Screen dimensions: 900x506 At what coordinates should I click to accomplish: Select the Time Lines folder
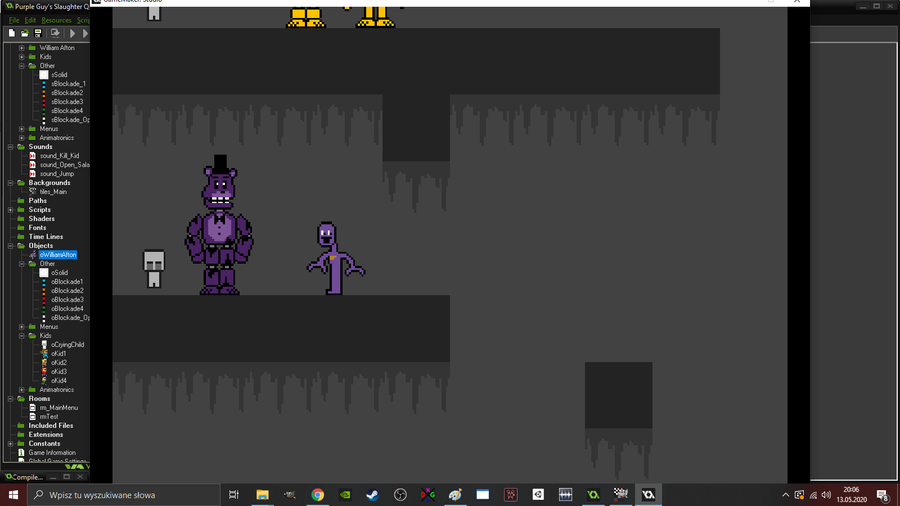pyautogui.click(x=46, y=237)
